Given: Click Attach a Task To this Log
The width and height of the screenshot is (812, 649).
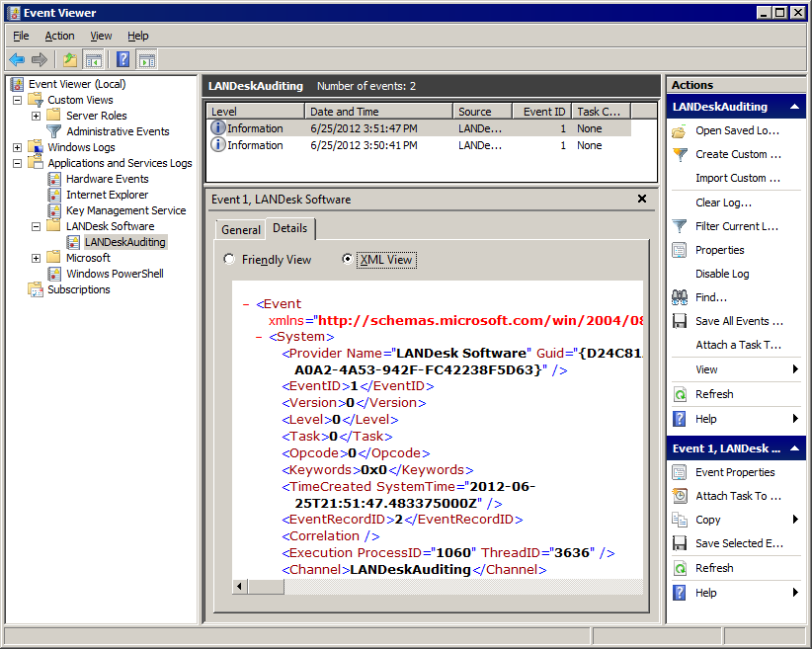Looking at the screenshot, I should pyautogui.click(x=739, y=345).
